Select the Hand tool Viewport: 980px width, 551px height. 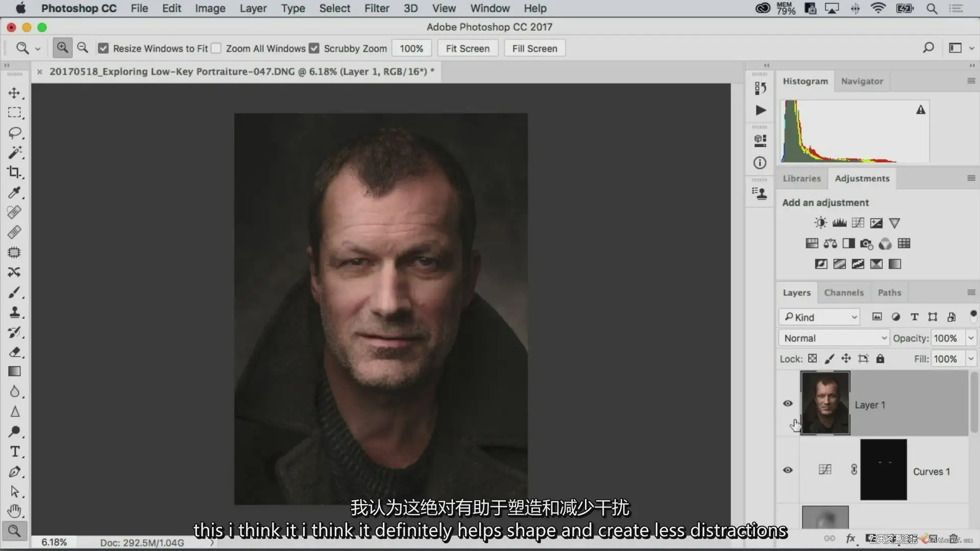point(14,511)
